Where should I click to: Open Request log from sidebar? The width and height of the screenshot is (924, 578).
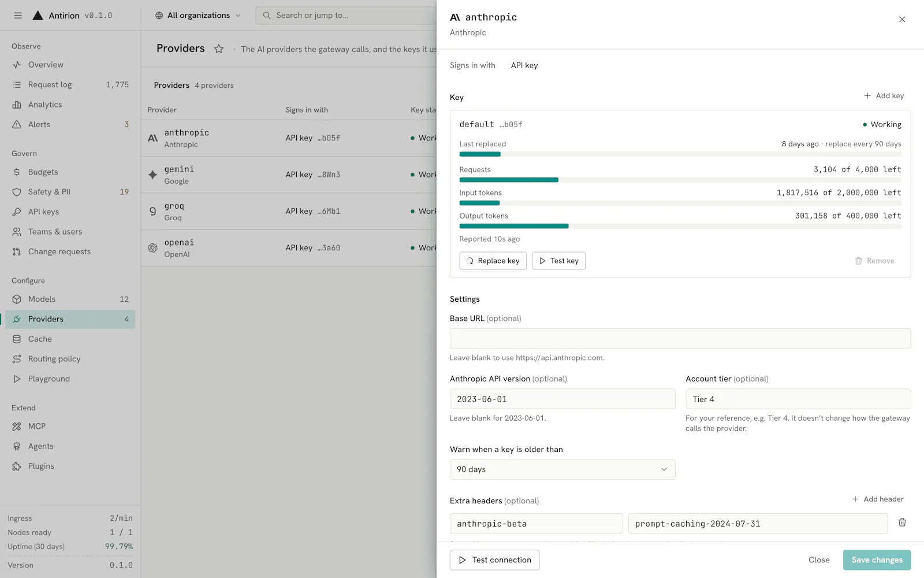coord(70,85)
